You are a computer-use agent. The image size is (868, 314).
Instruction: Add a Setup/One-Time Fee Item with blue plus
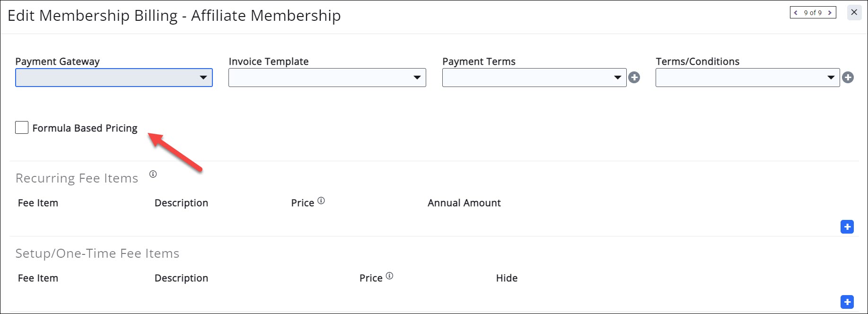(847, 302)
